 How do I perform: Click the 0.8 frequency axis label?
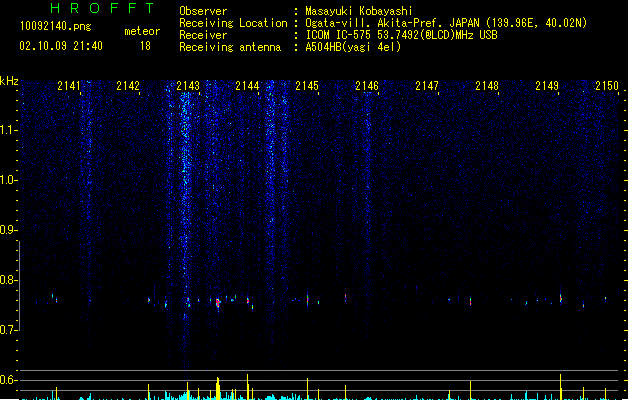coord(8,280)
